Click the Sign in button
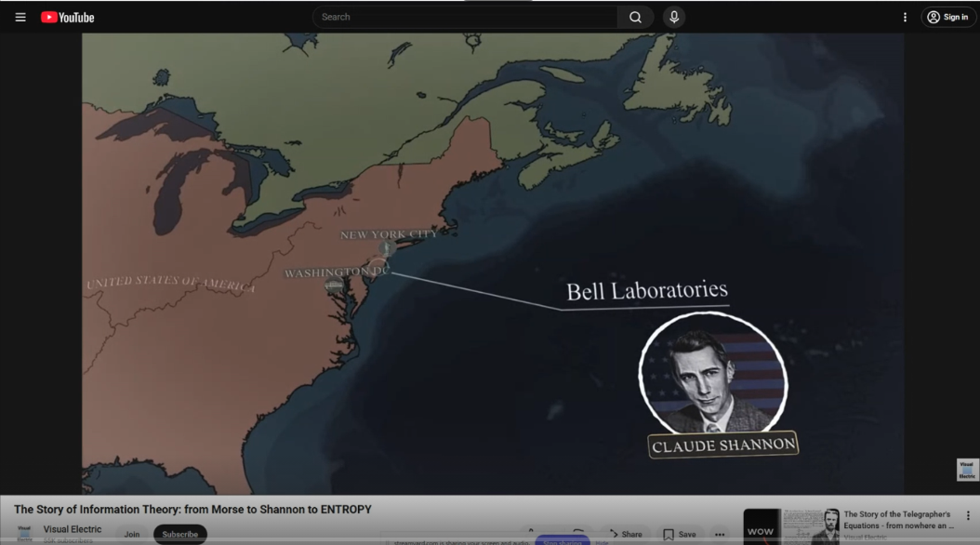 [x=948, y=17]
